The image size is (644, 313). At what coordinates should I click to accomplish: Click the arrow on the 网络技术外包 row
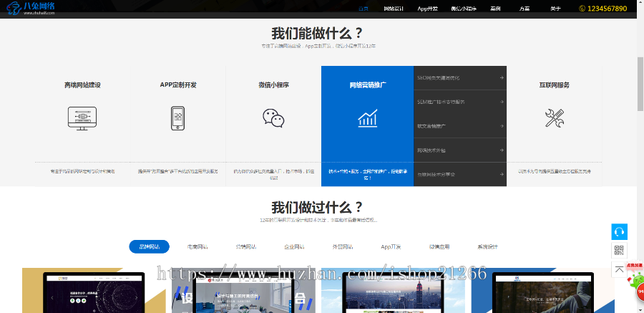[502, 150]
